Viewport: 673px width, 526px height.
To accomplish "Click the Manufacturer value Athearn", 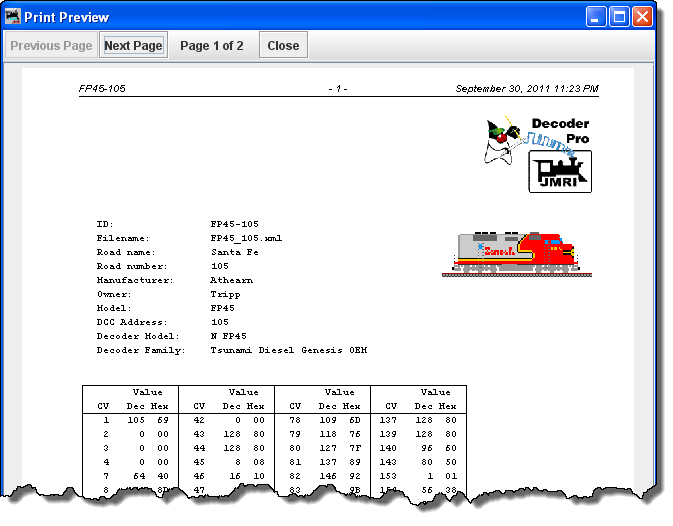I will [x=231, y=280].
